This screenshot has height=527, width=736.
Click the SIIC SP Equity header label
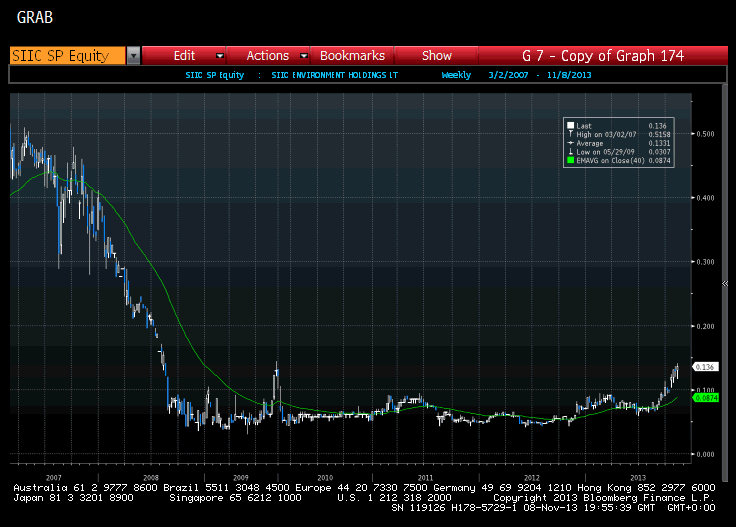[215, 75]
